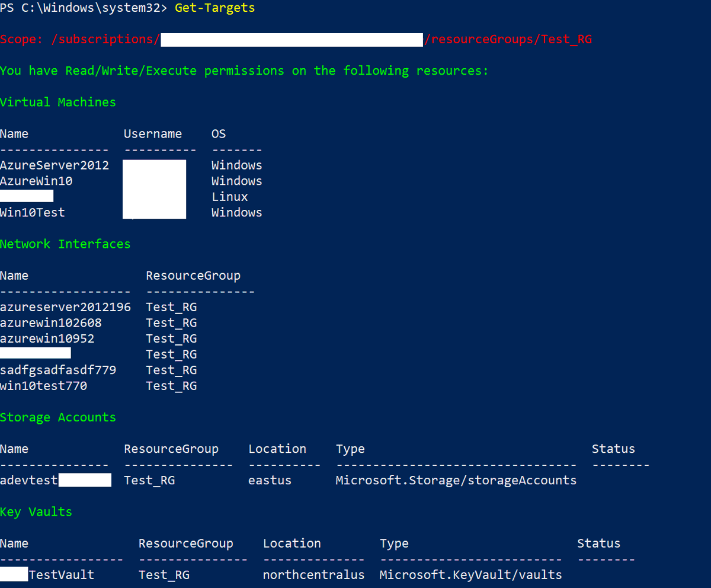Click 'Test_RG' in the azureserver2012196 row

coord(171,307)
